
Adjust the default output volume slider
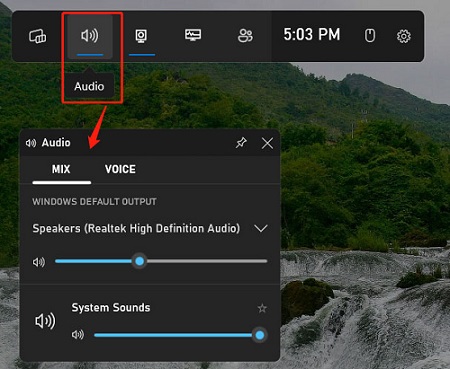click(161, 261)
